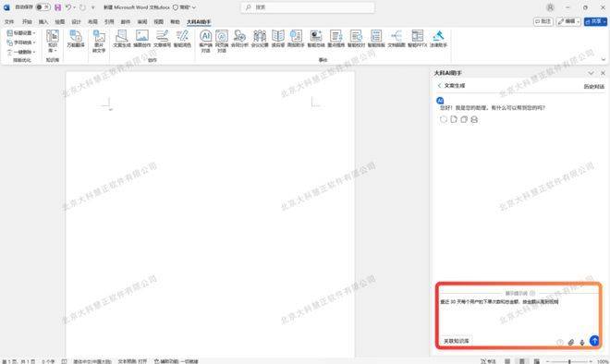Click the 批注 comments button
The image size is (610, 364).
coord(543,21)
